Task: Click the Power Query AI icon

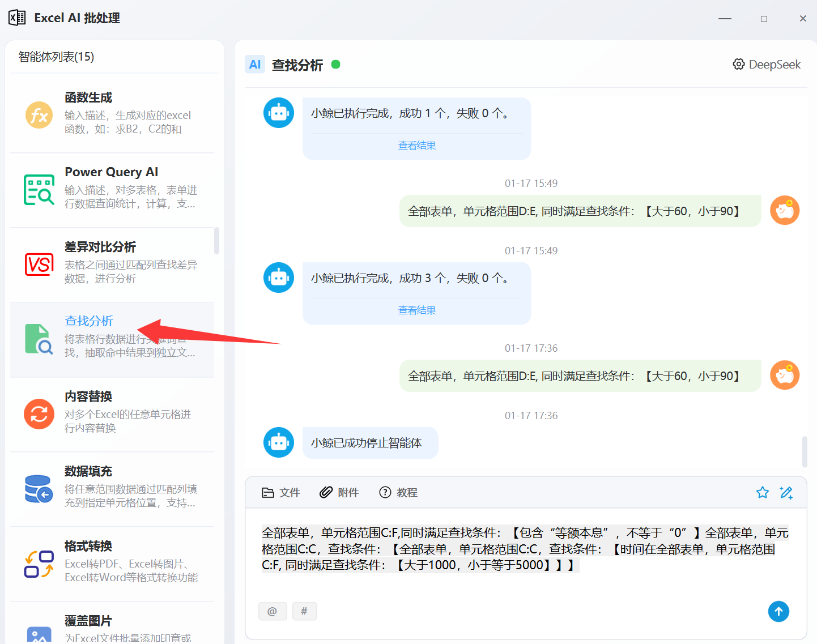Action: (39, 190)
